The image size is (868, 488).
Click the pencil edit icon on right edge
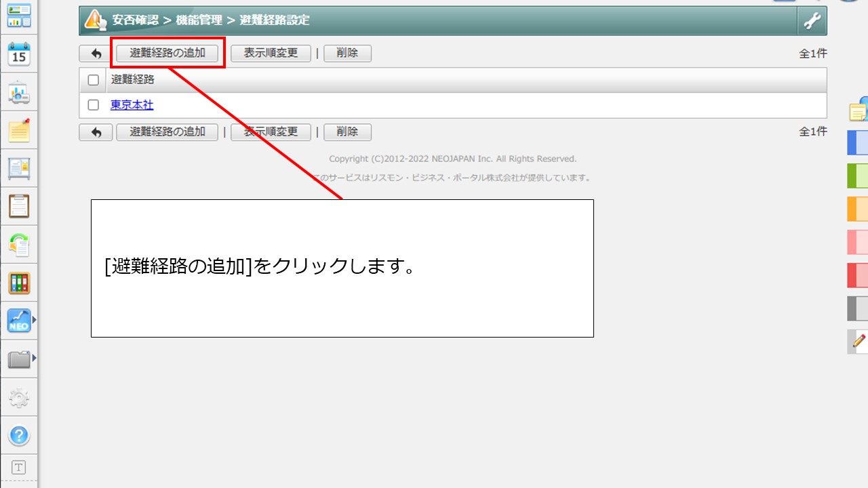[859, 342]
